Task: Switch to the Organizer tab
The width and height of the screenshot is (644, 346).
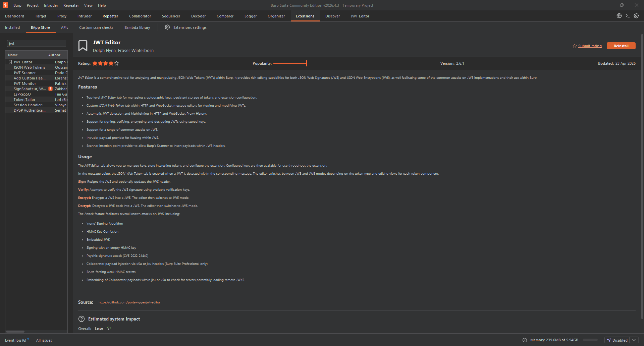Action: [x=276, y=16]
